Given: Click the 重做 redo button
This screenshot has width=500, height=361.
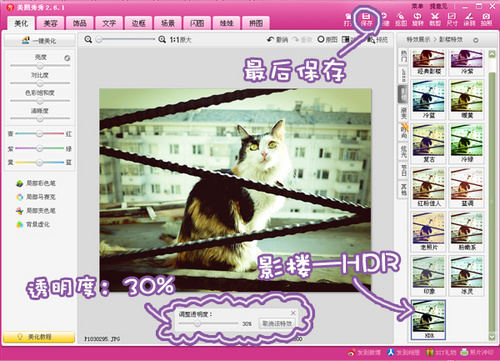Looking at the screenshot, I should (302, 40).
